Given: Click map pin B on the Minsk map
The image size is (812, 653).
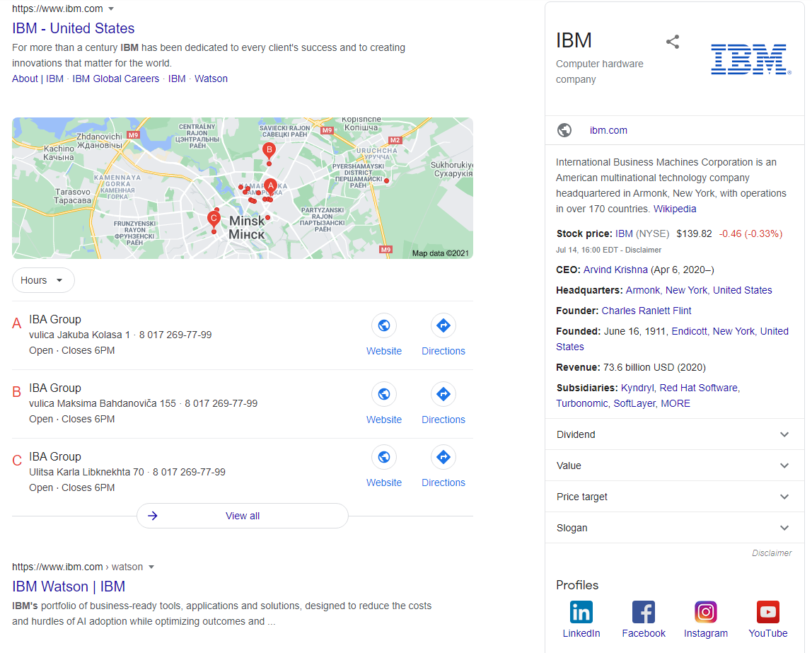Looking at the screenshot, I should pos(269,151).
